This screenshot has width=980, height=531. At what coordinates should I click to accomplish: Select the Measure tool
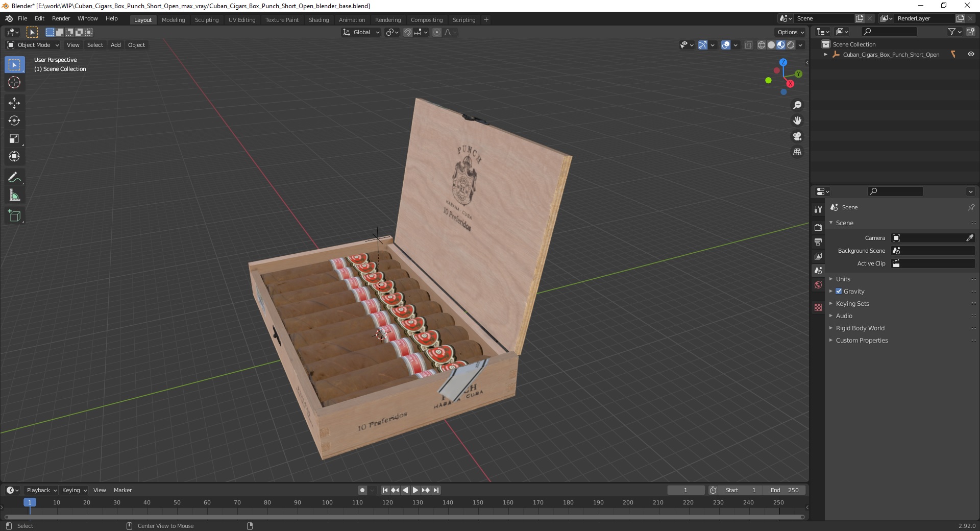click(14, 196)
